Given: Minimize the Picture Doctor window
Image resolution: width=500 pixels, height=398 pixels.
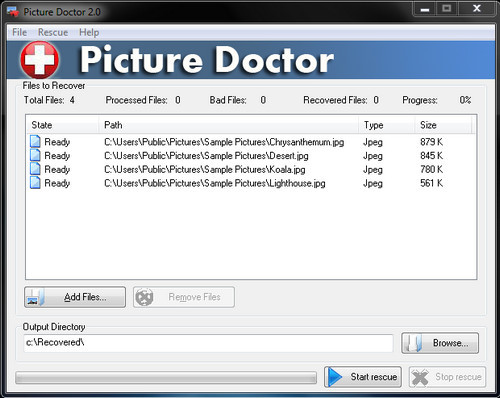Looking at the screenshot, I should (424, 9).
